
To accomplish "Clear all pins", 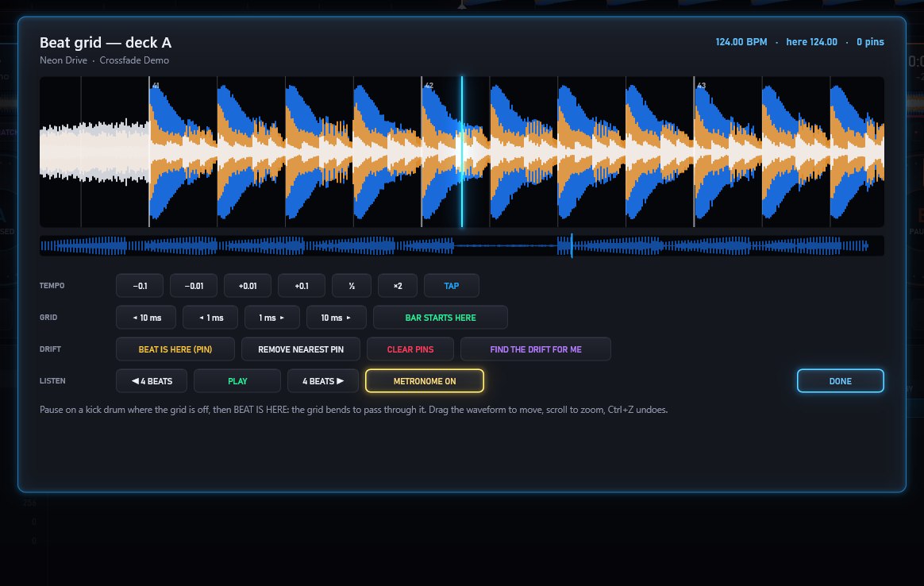I will pos(410,349).
